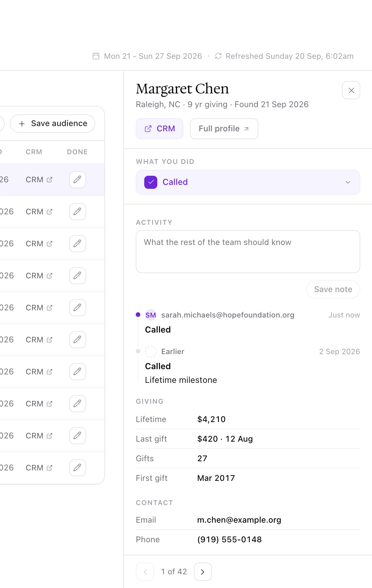
Task: Go to the next donor with the right chevron
Action: coord(203,572)
